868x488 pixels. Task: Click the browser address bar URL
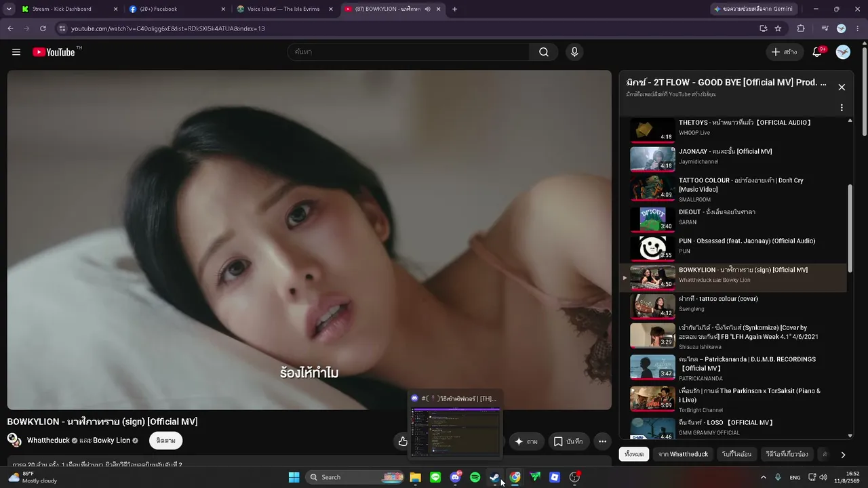click(x=168, y=28)
